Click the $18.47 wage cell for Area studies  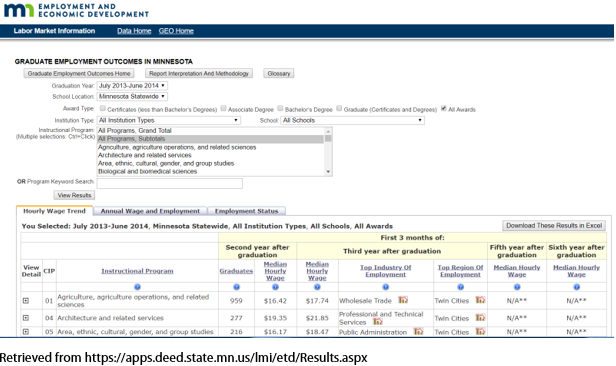point(317,332)
